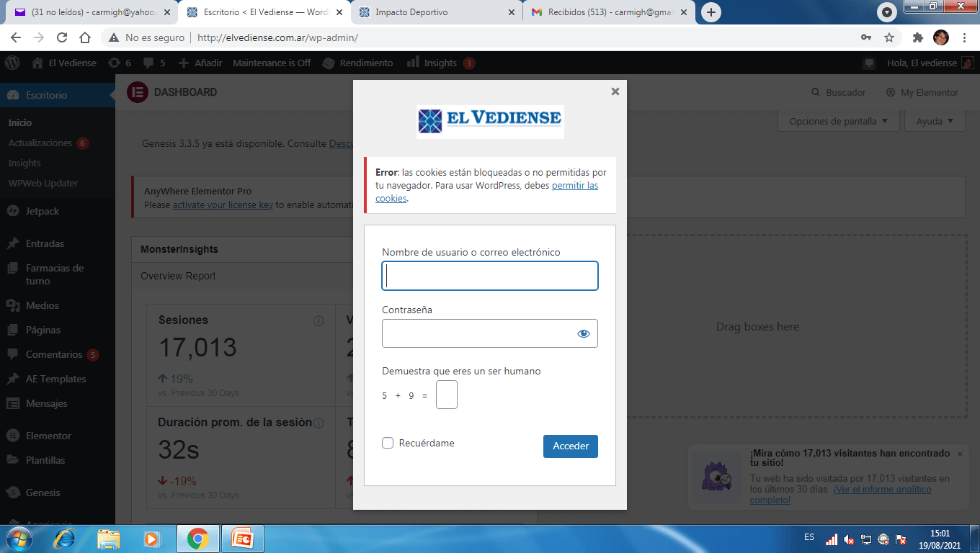Click the AE Templates pin icon

(x=13, y=379)
